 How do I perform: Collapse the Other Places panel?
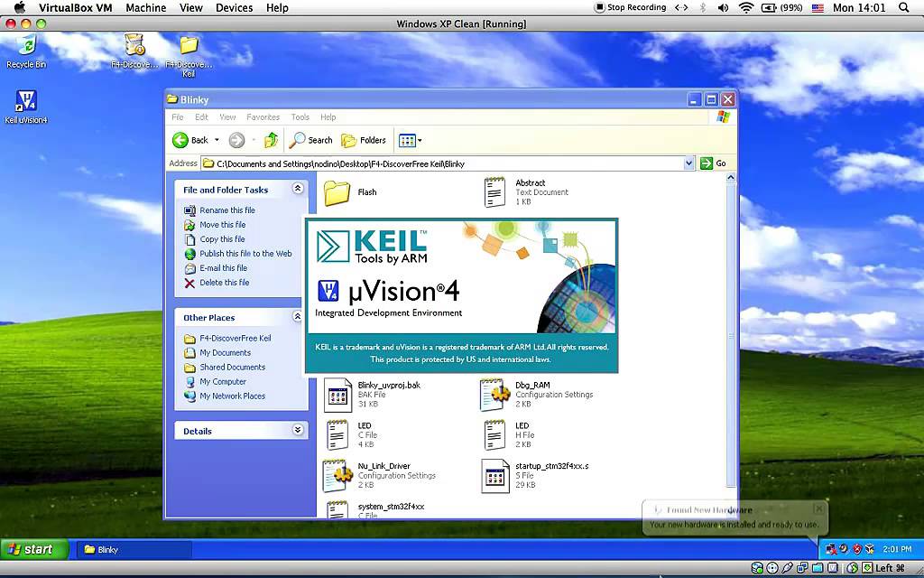[x=298, y=317]
